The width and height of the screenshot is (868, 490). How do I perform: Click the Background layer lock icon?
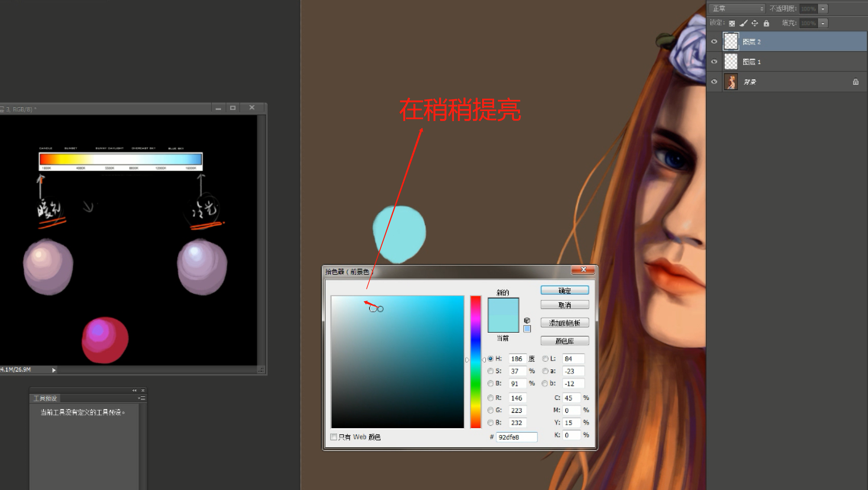pos(855,82)
